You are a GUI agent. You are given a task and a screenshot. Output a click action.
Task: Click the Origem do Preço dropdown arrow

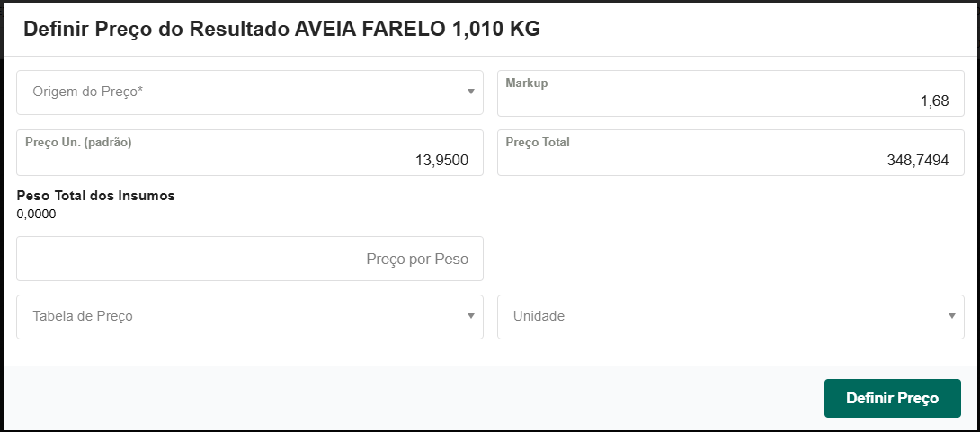click(470, 92)
